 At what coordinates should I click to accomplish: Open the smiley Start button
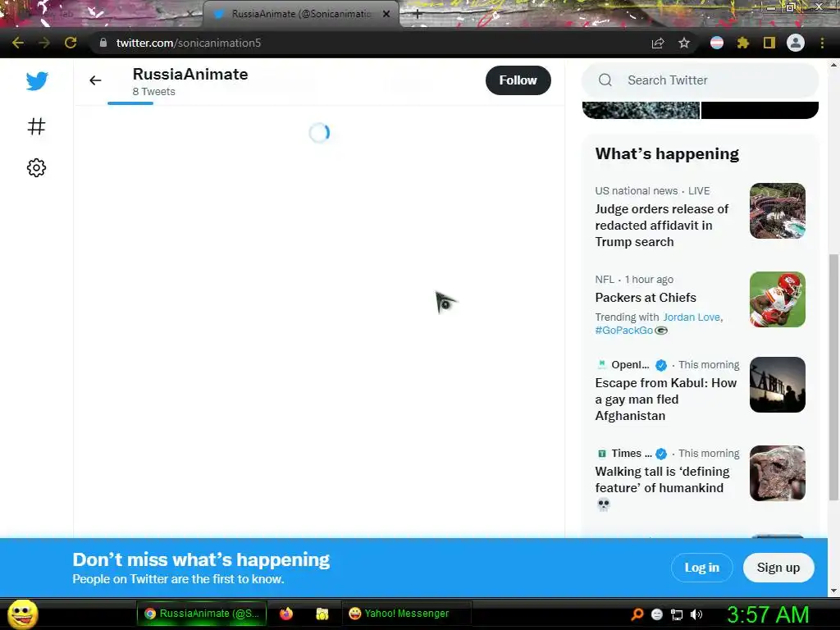[x=22, y=614]
